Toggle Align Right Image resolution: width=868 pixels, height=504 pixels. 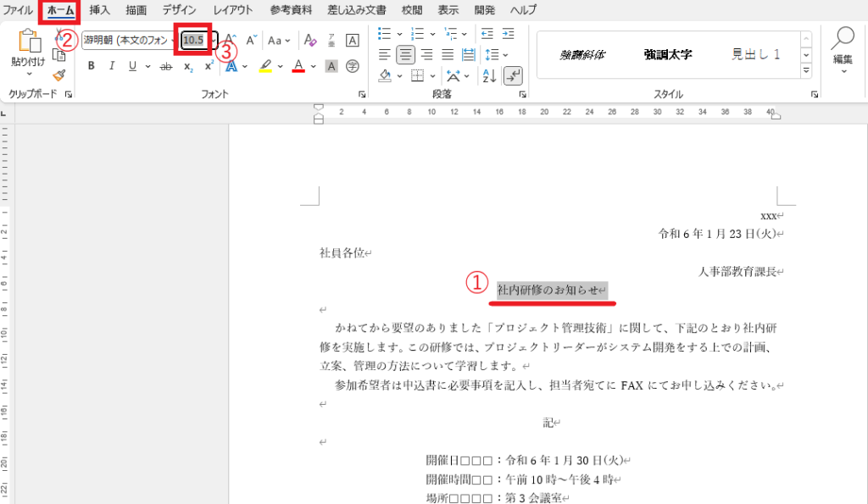(426, 55)
